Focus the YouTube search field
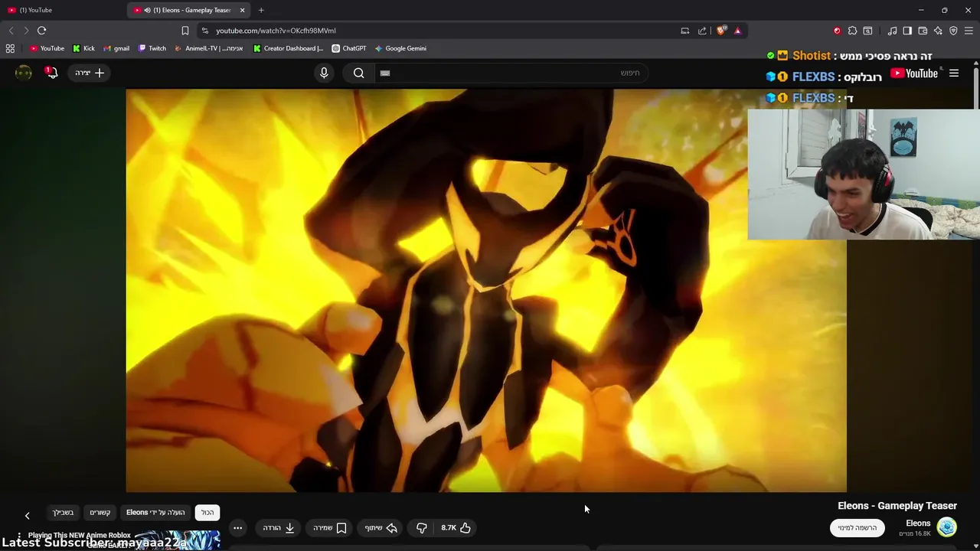Image resolution: width=980 pixels, height=551 pixels. click(511, 73)
